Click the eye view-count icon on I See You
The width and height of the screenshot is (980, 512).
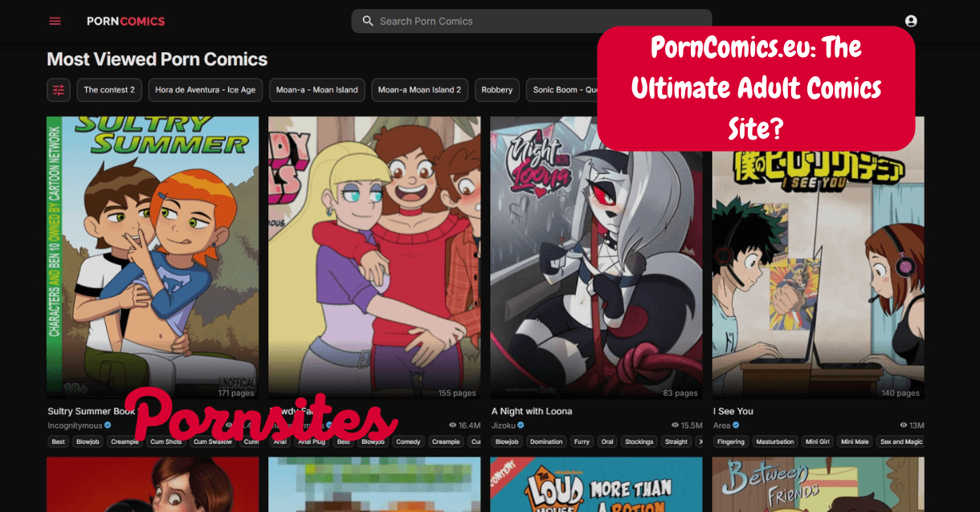pos(902,425)
